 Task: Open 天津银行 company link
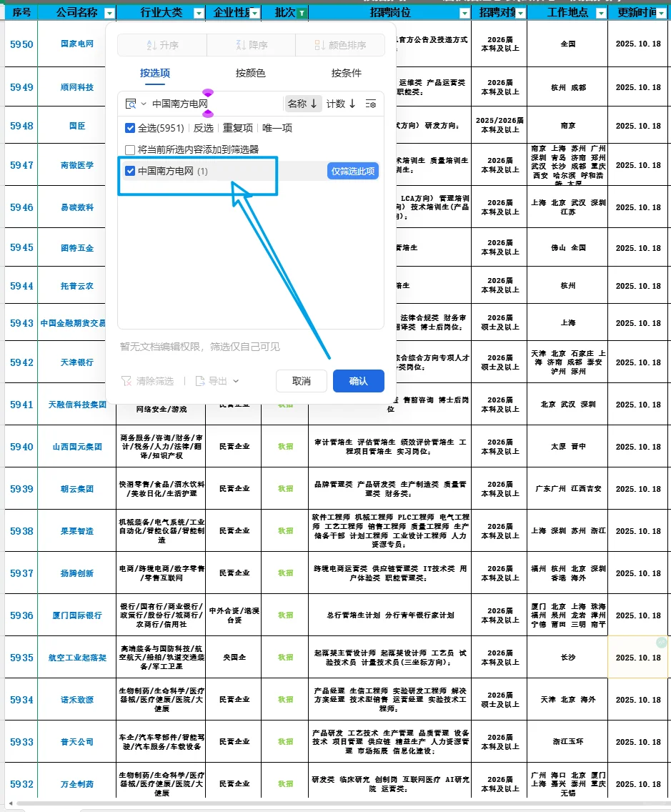tap(77, 362)
